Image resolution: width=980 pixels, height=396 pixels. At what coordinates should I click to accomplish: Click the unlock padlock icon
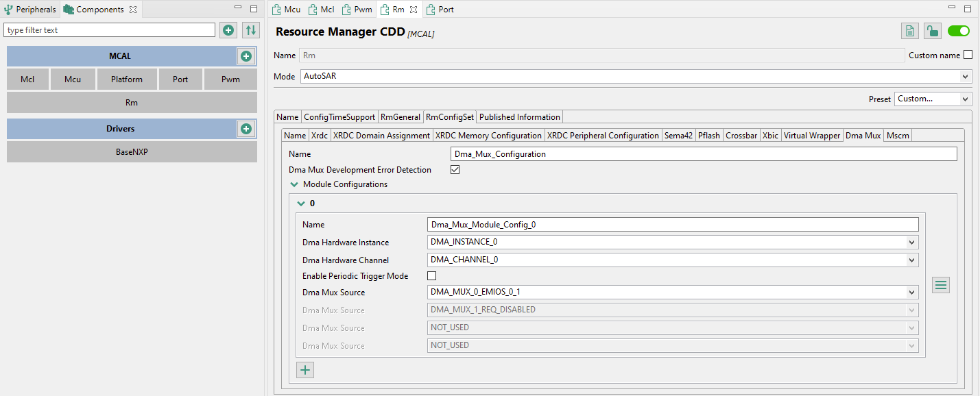932,31
